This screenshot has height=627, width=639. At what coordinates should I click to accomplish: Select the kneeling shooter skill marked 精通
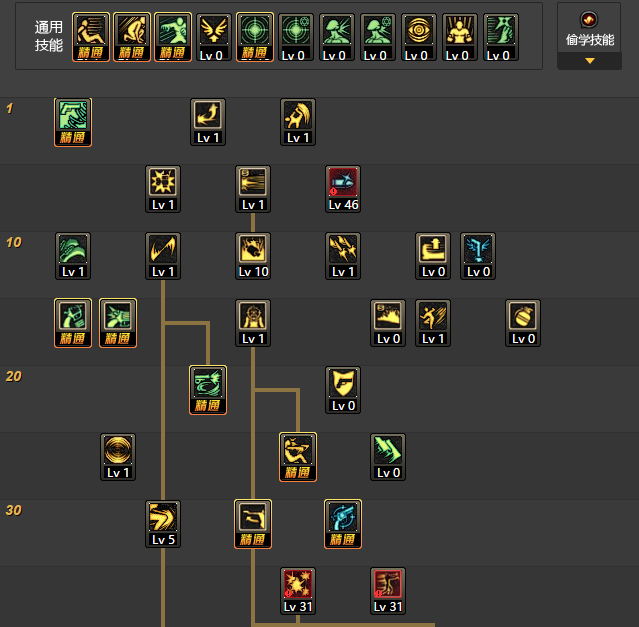(298, 457)
